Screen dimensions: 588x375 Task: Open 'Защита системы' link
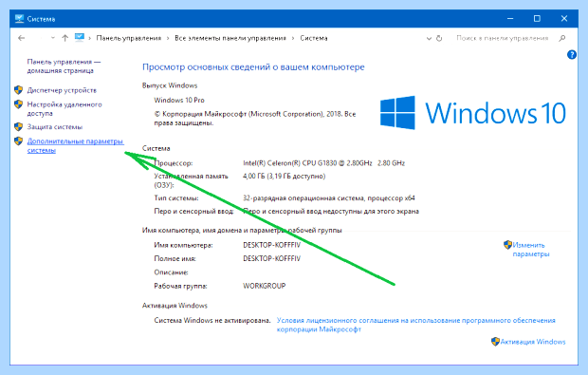point(55,127)
